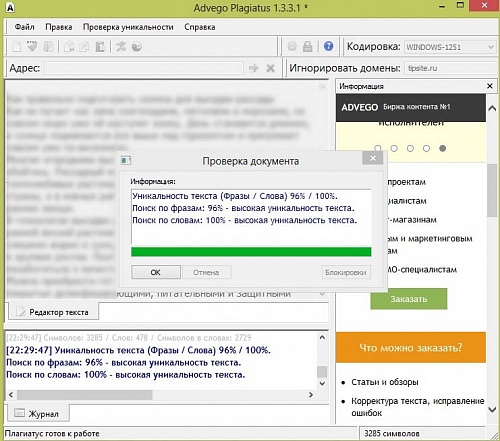Select the fourth carousel dot in ADVEGO banner

[426, 148]
